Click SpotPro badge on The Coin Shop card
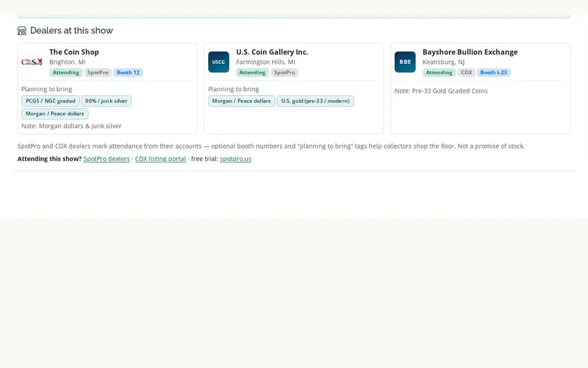 [x=98, y=72]
